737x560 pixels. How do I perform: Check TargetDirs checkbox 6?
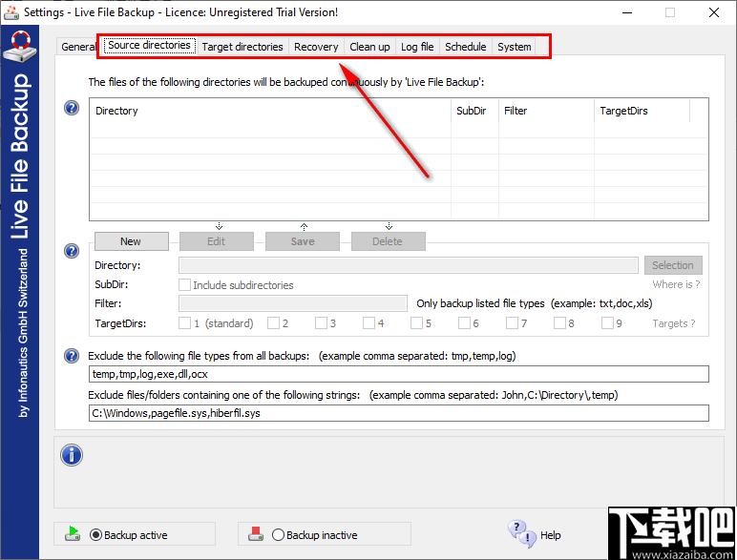[x=464, y=322]
